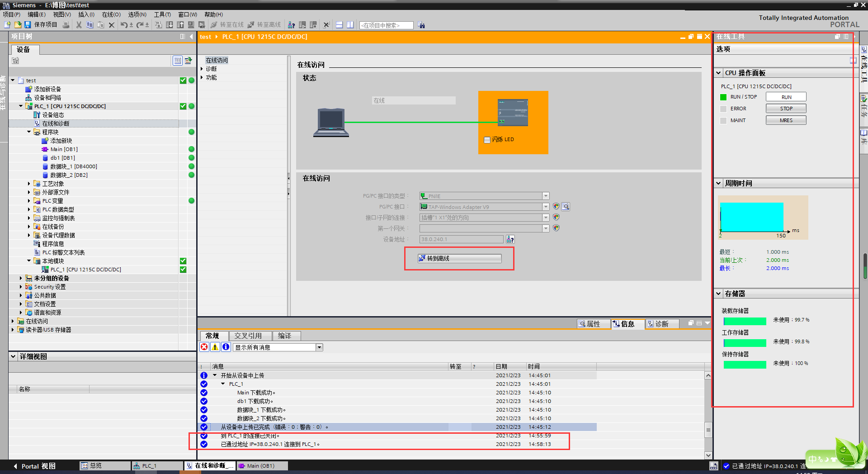Screen dimensions: 868x474
Task: Switch to the 编译 tab
Action: [287, 336]
